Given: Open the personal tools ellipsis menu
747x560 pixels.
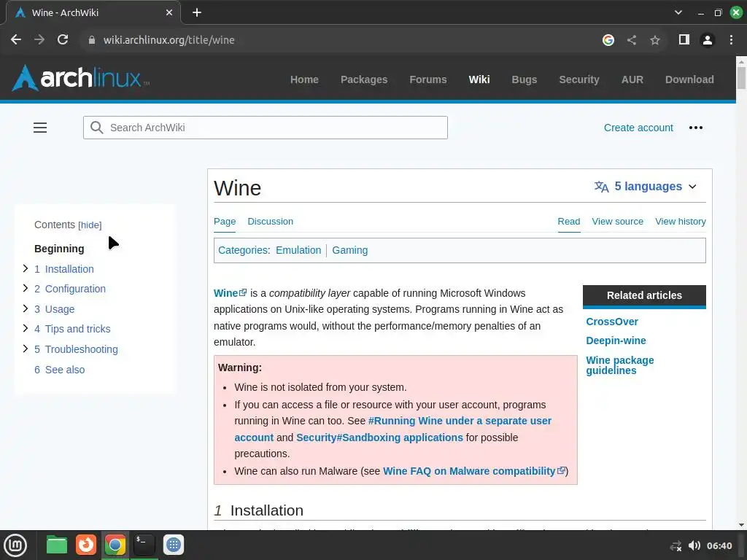Looking at the screenshot, I should pos(695,128).
